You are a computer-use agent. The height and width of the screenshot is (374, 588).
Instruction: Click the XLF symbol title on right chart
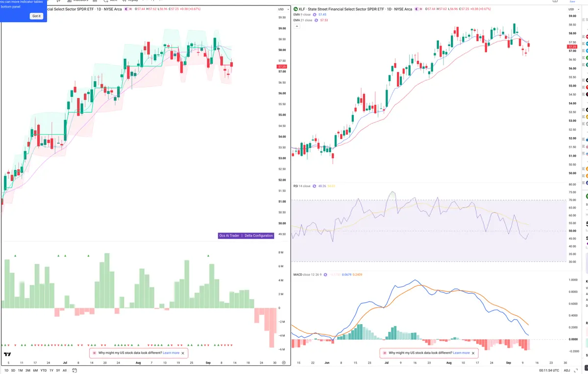(355, 9)
